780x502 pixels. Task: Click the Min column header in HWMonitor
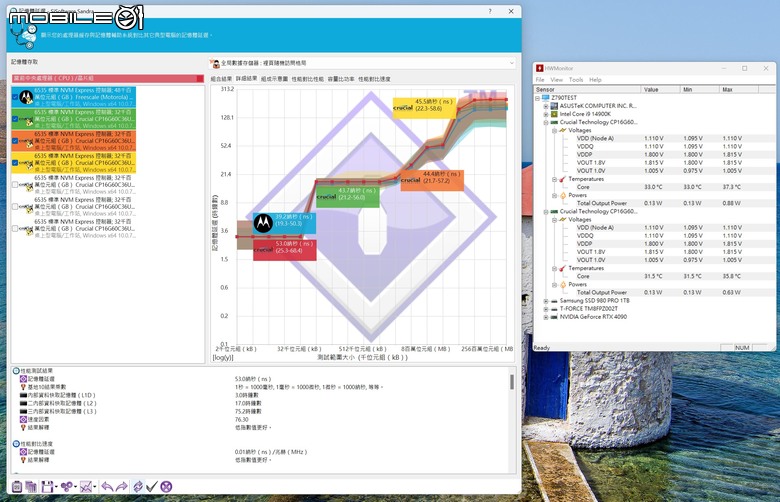pyautogui.click(x=699, y=89)
